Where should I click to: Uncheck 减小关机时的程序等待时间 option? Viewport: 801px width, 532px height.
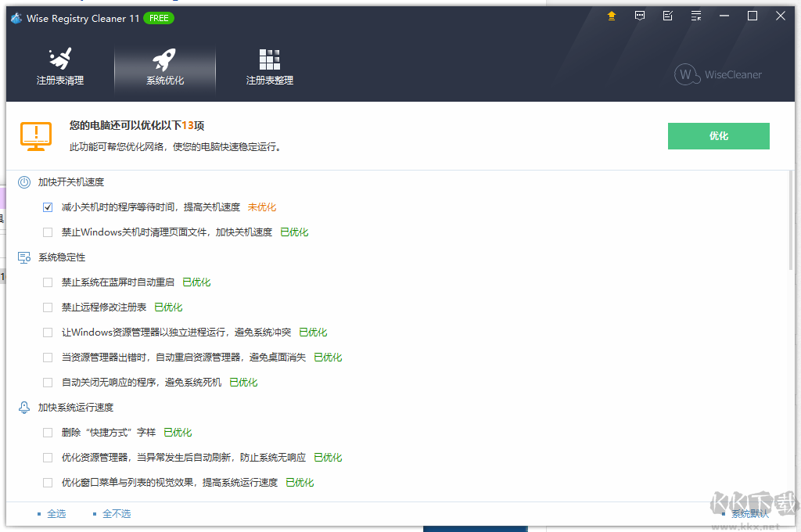(x=48, y=207)
